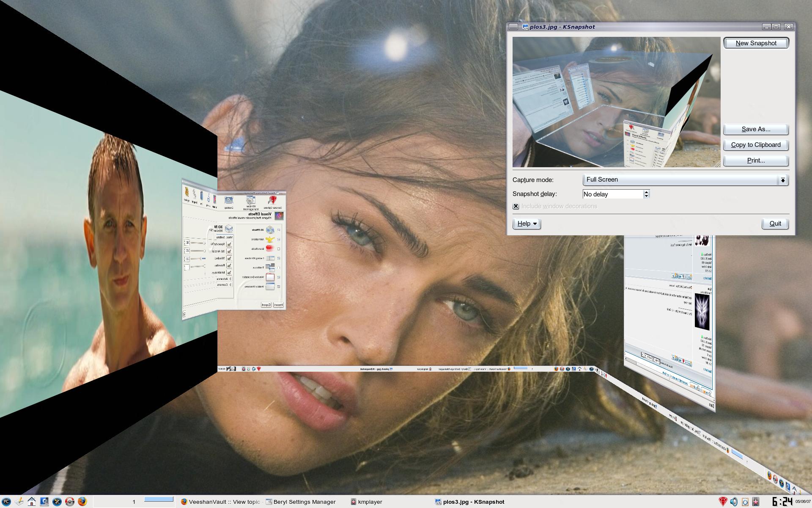Click the 3D Angle slider in Beryl window
This screenshot has height=508, width=812.
198,251
